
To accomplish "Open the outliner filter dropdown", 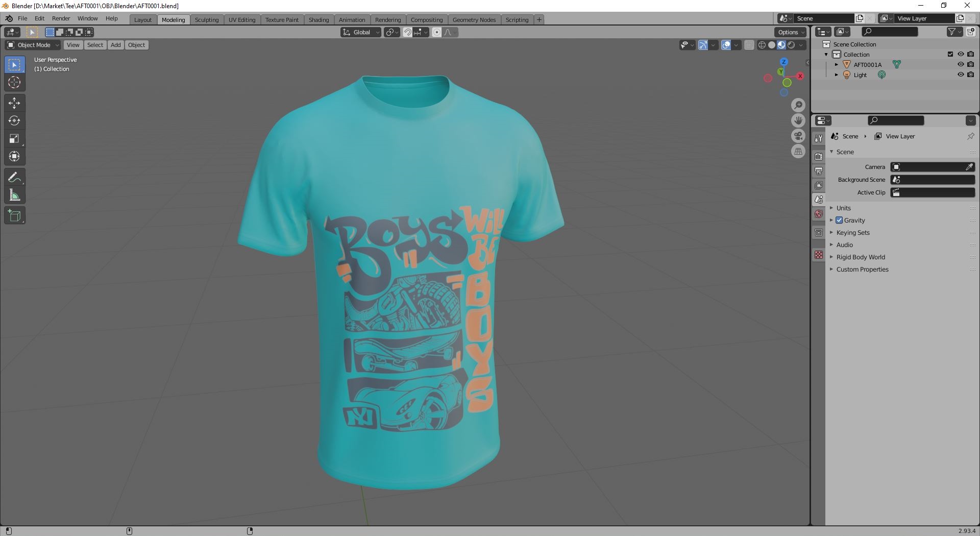I will tap(954, 32).
